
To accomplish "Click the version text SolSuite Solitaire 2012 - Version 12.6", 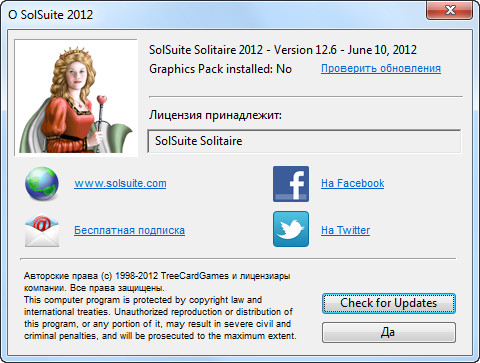I will 243,50.
